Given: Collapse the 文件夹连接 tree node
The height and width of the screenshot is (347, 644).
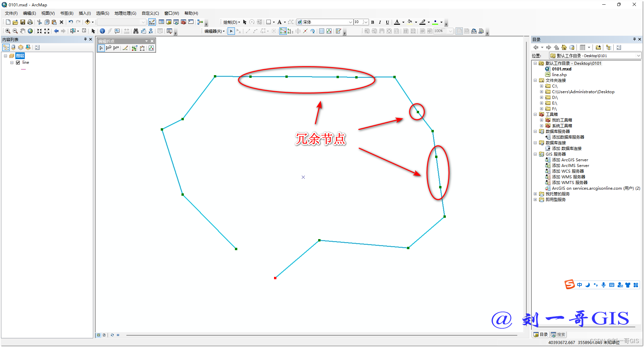Looking at the screenshot, I should tap(535, 80).
